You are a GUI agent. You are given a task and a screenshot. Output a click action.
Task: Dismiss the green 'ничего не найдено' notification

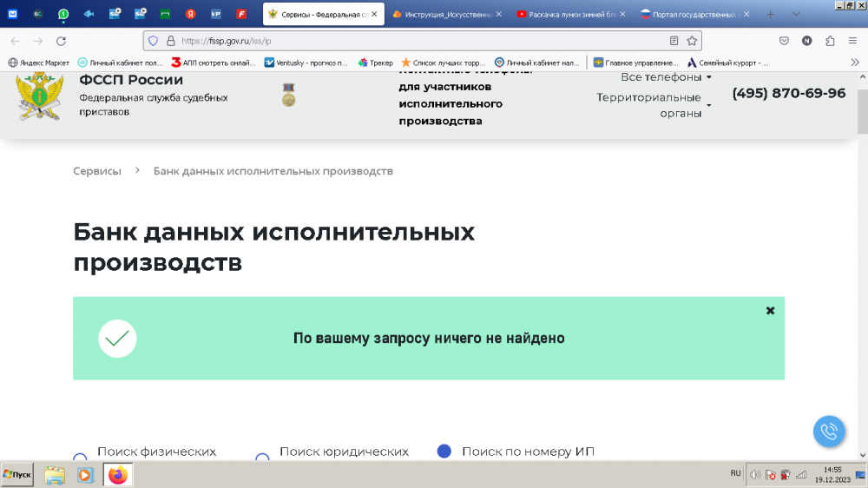click(770, 311)
